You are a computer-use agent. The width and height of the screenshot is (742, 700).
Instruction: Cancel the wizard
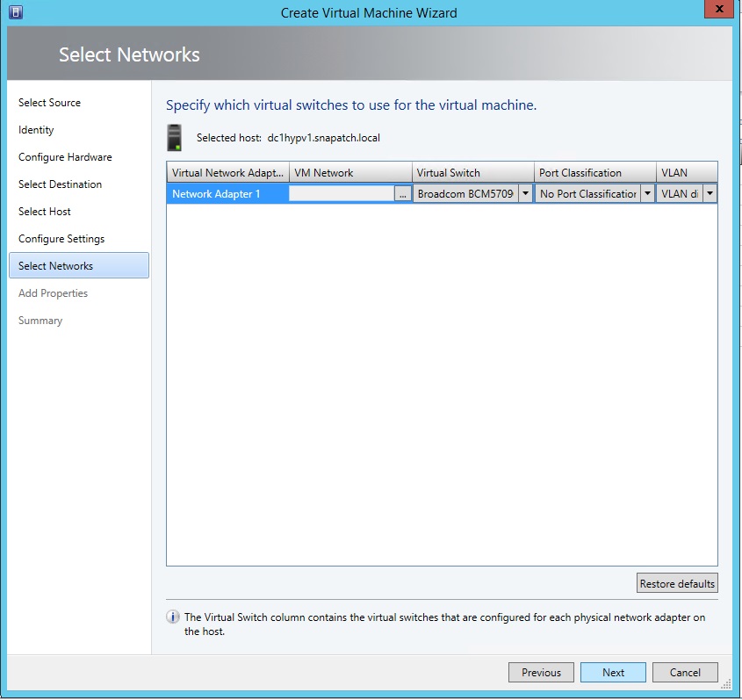coord(685,673)
